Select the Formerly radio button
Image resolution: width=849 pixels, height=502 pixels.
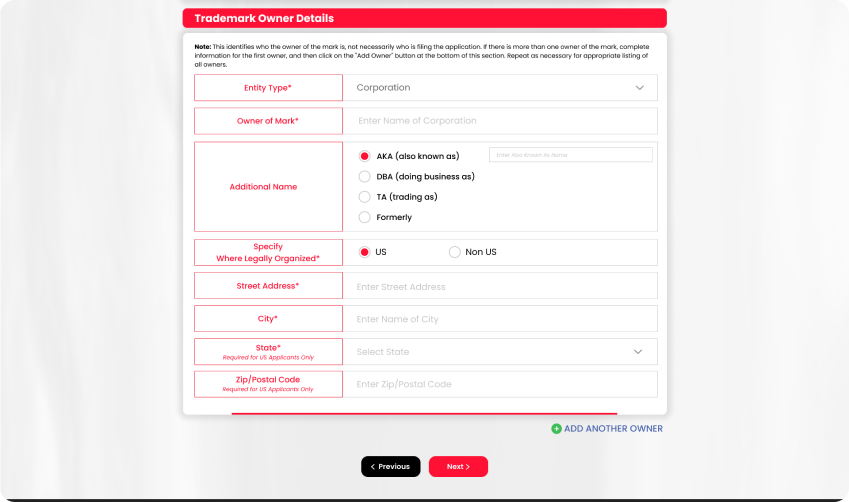[x=365, y=217]
